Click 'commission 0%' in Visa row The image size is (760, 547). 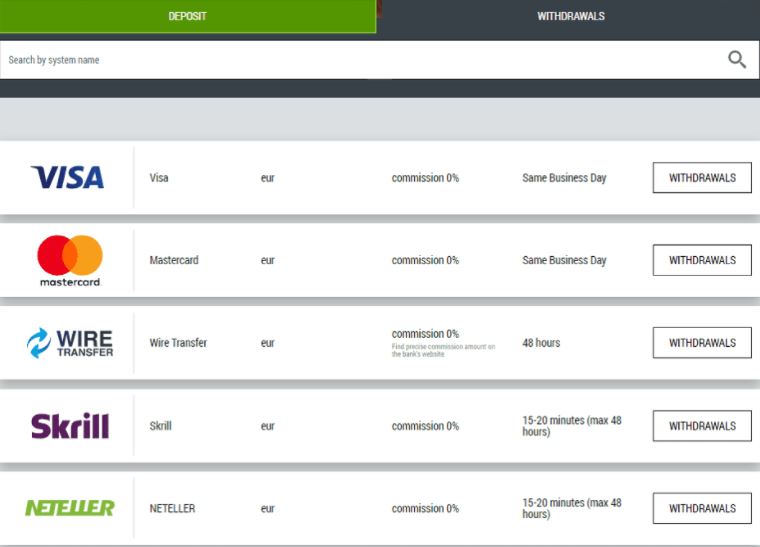(x=425, y=178)
